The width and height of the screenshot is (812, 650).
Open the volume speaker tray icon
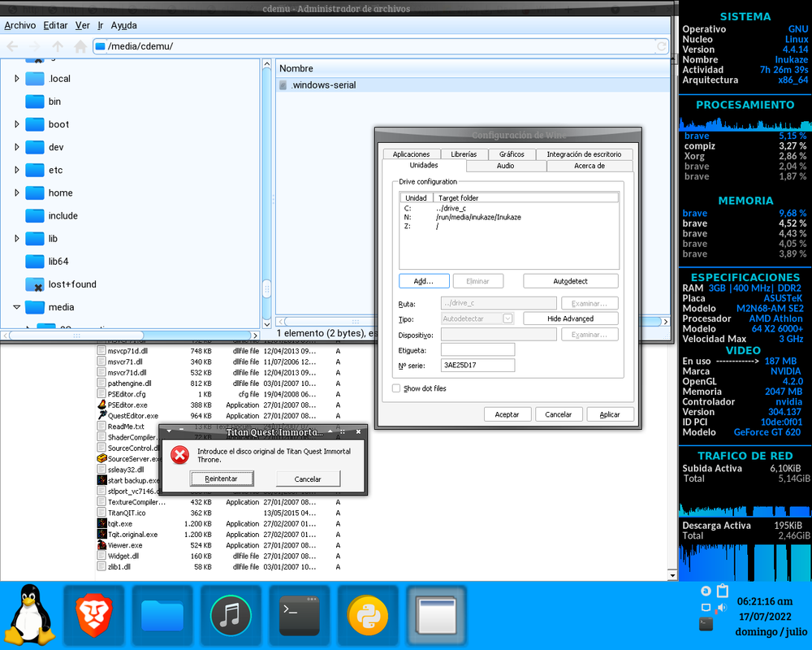pyautogui.click(x=722, y=607)
